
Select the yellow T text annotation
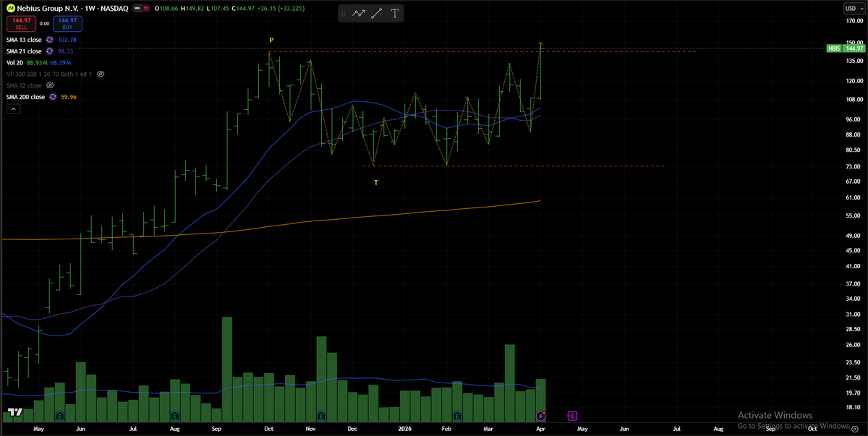[x=376, y=183]
